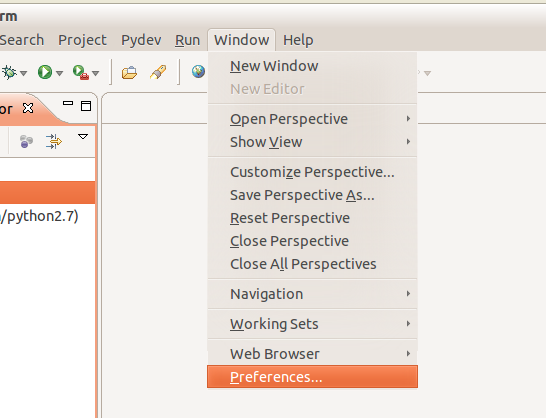Toggle Link with Editor in explorer
Viewport: 546px width, 418px height.
[x=54, y=141]
